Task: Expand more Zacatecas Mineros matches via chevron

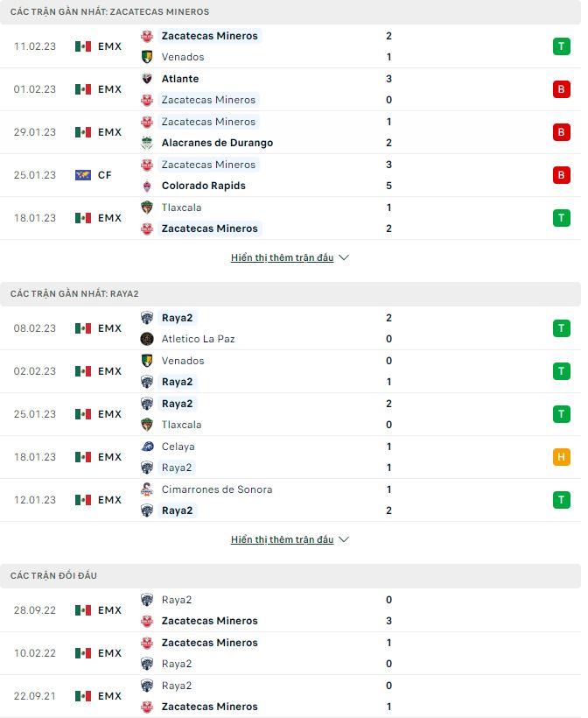Action: tap(344, 258)
